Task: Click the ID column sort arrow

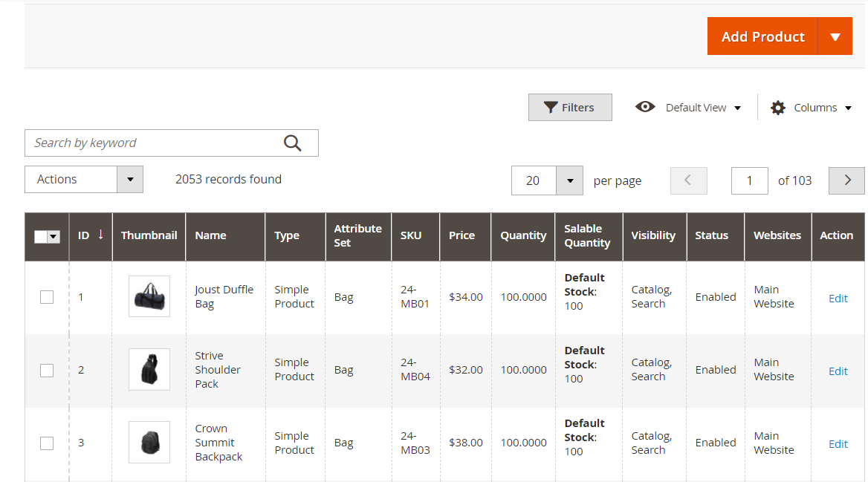Action: pyautogui.click(x=101, y=235)
